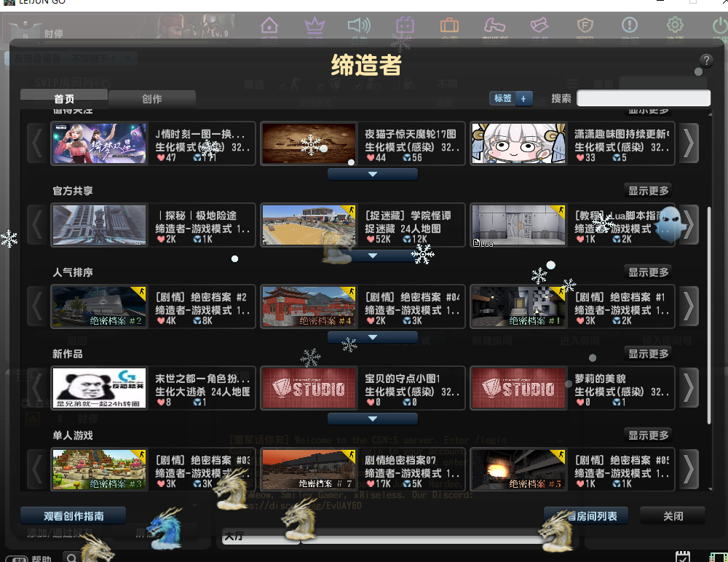Click the plus icon beside 标签
The width and height of the screenshot is (728, 562).
pos(523,98)
